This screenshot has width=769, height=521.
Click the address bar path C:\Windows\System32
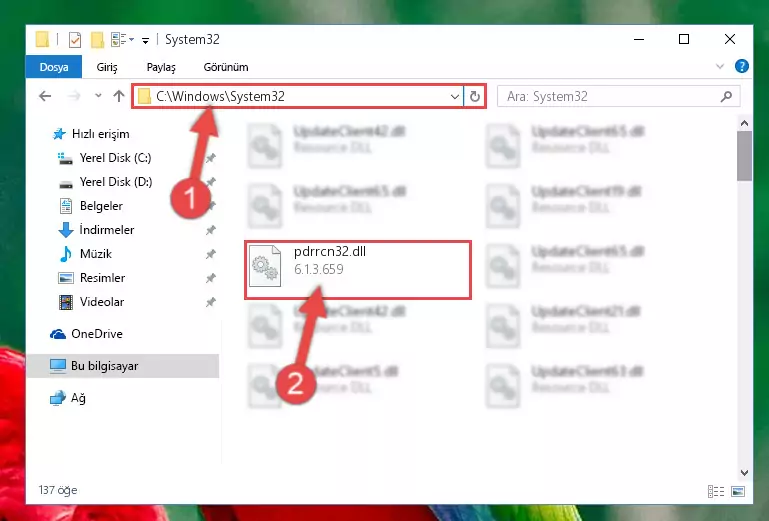[220, 96]
